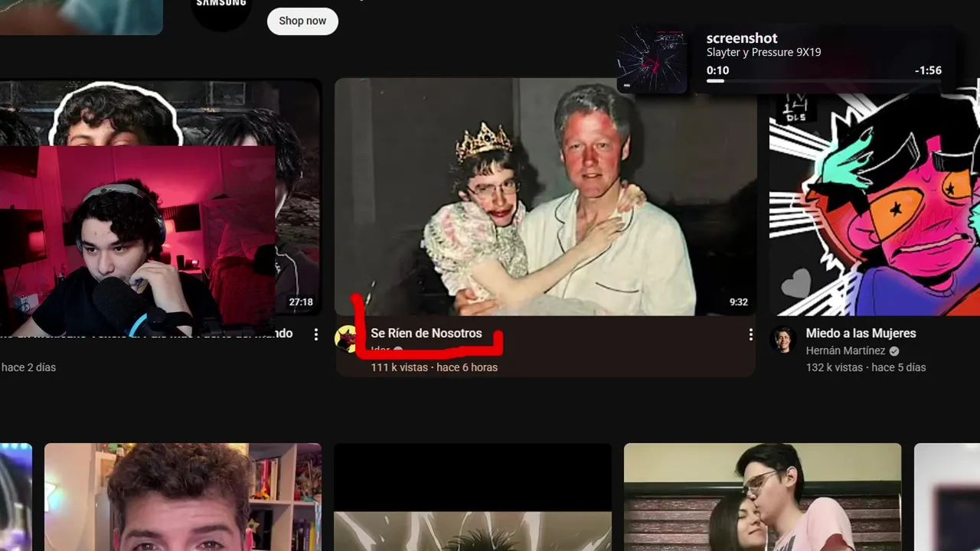Open the curly-haired man close-up thumbnail

tap(183, 497)
